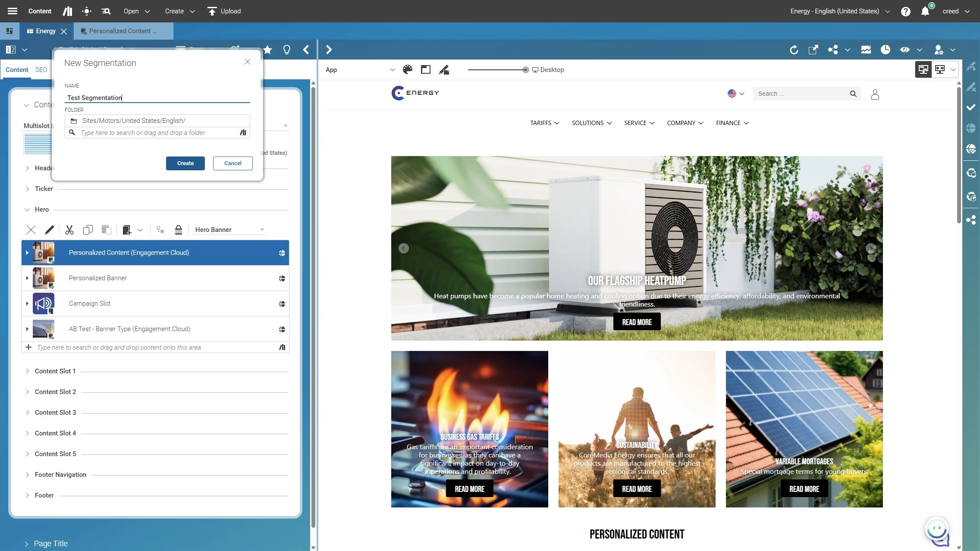The width and height of the screenshot is (980, 551).
Task: Click the cut scissors icon in the Hero toolbar
Action: coord(69,230)
